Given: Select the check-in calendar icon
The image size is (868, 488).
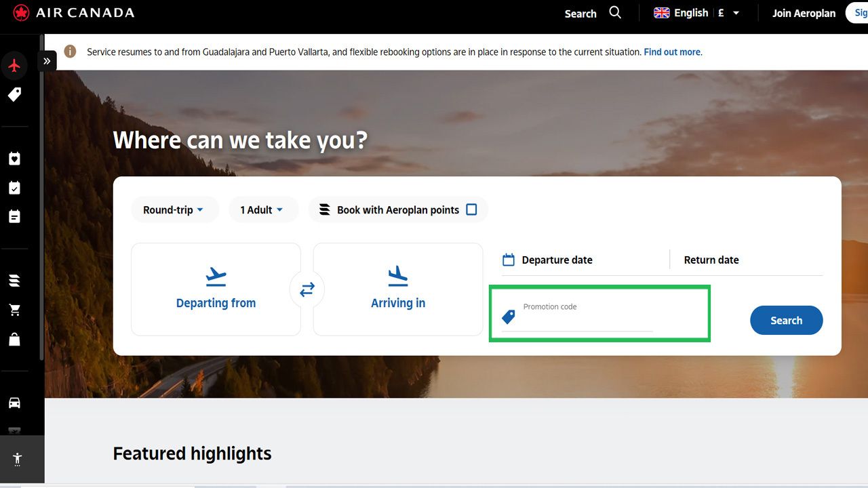Looking at the screenshot, I should pos(15,188).
